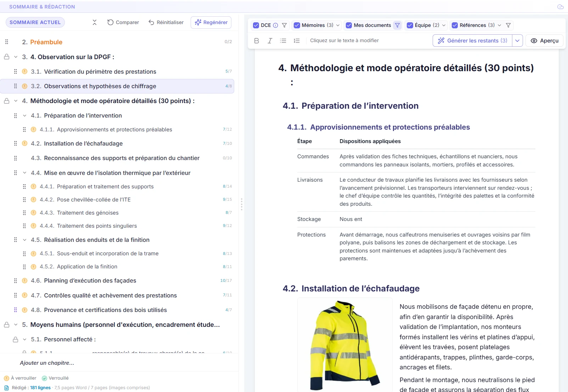Click the cloud sync icon

tap(560, 7)
